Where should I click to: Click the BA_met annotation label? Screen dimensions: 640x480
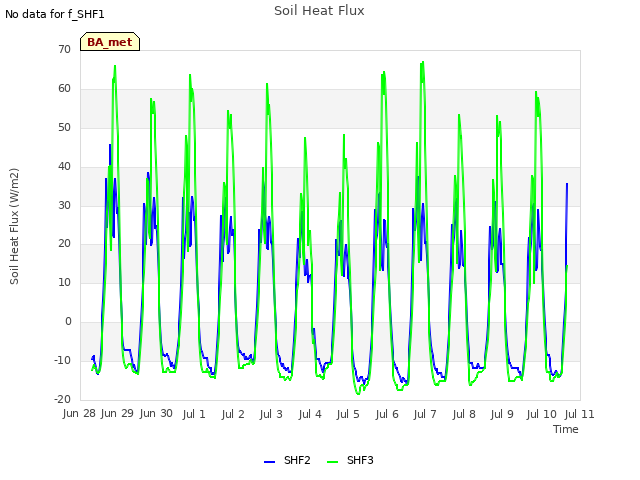(110, 42)
